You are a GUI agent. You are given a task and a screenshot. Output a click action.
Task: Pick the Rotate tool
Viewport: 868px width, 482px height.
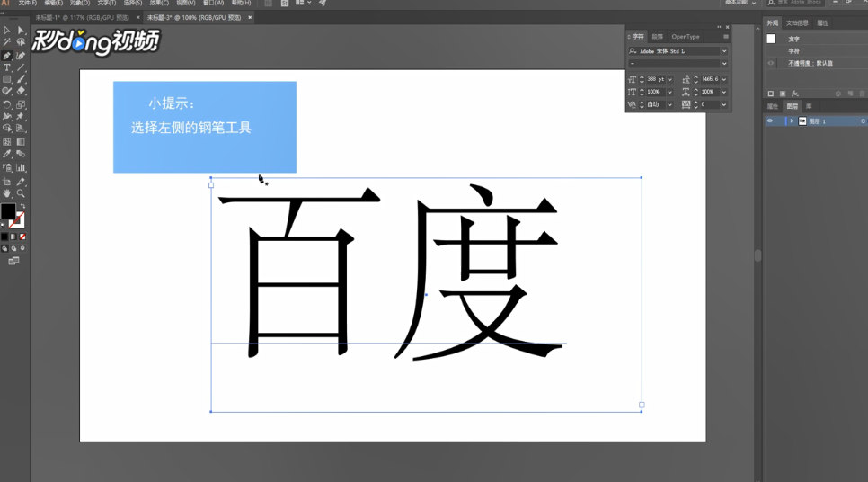click(x=7, y=104)
